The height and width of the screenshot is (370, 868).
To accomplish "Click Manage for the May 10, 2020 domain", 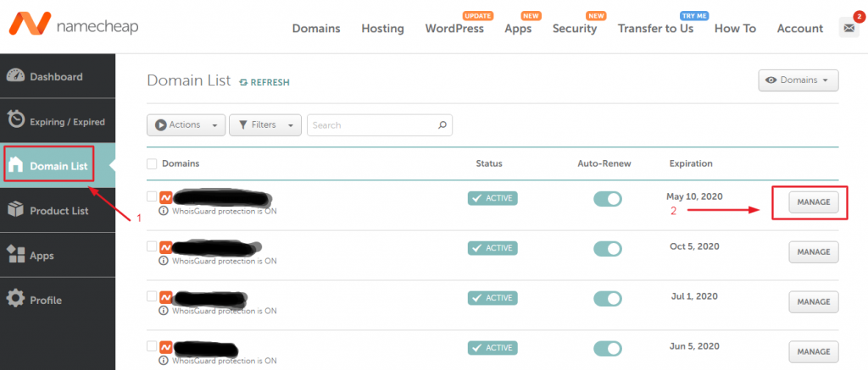I will pyautogui.click(x=813, y=202).
